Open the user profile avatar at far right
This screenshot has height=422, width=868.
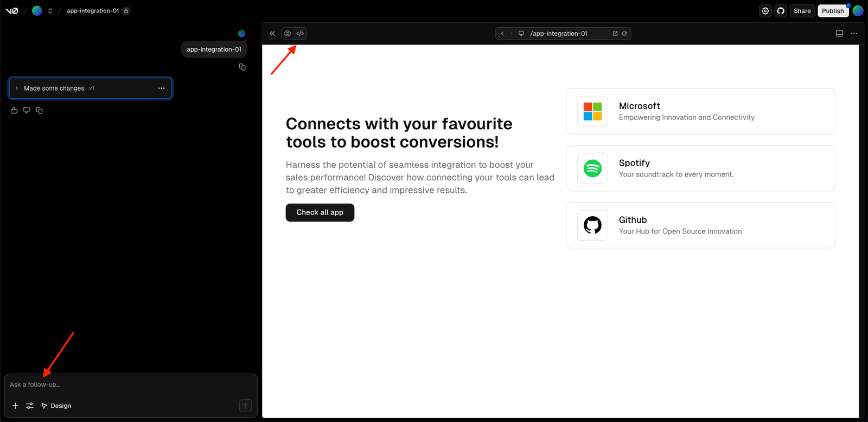click(858, 11)
